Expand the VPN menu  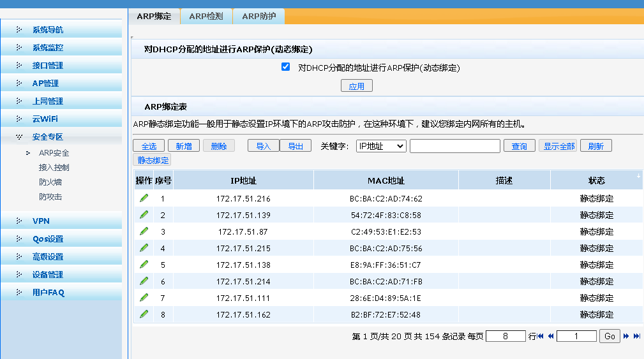(61, 221)
